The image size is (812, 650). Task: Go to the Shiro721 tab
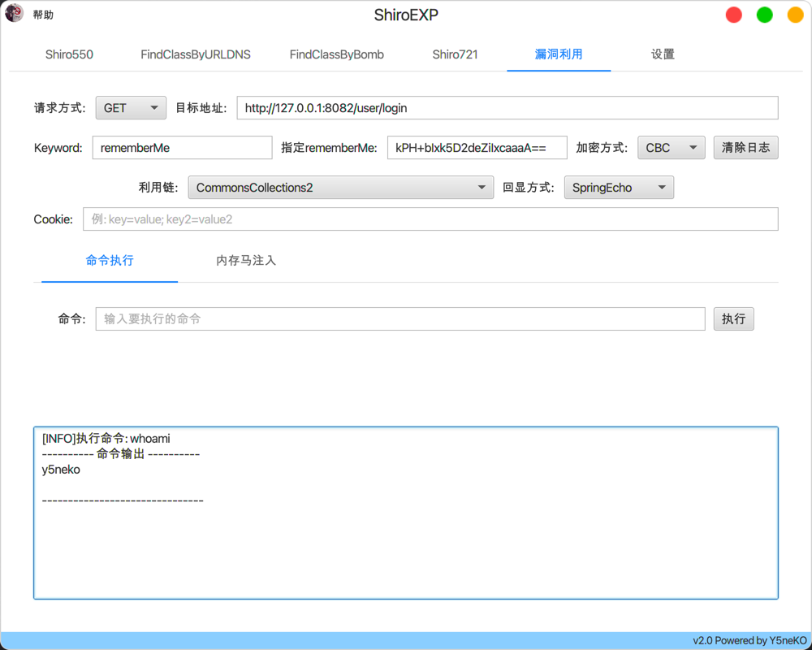pyautogui.click(x=456, y=54)
